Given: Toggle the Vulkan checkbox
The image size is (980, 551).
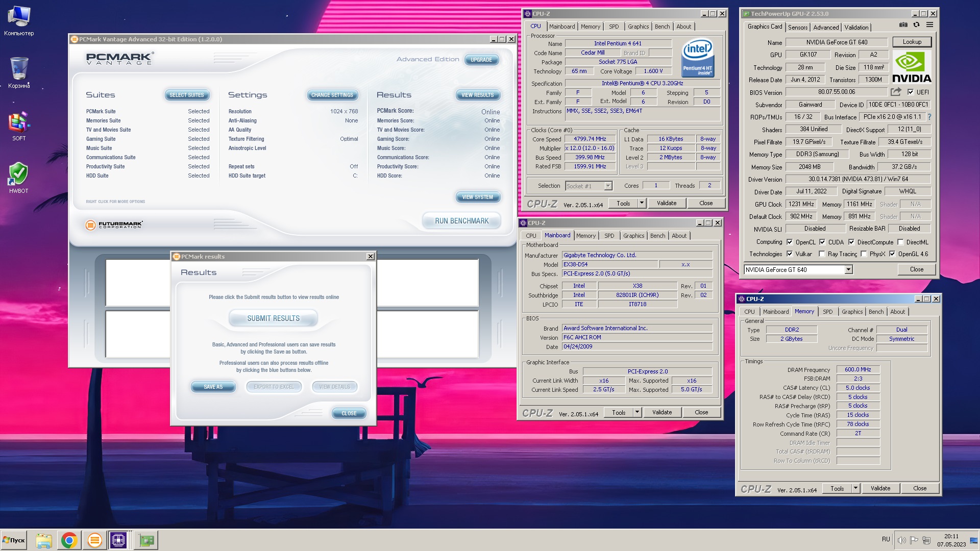Looking at the screenshot, I should click(790, 254).
